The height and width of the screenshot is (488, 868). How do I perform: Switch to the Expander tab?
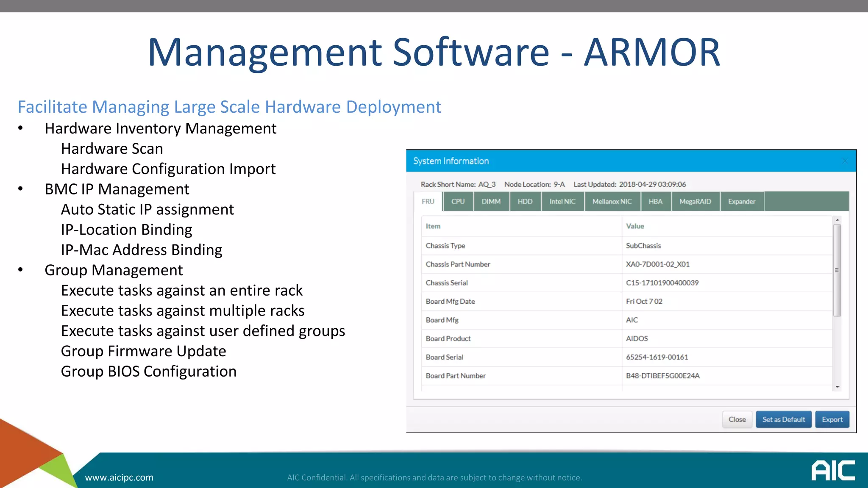[742, 202]
